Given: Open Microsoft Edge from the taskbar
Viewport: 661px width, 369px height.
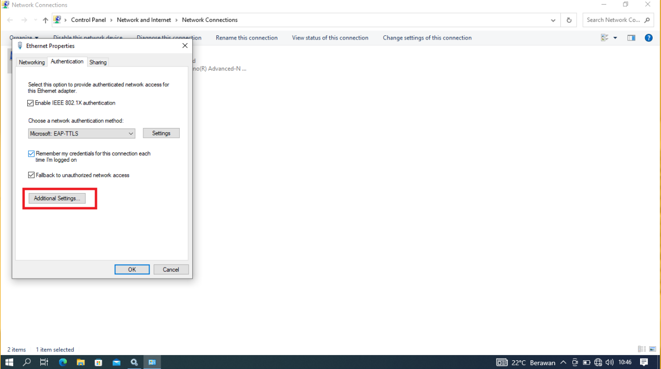Looking at the screenshot, I should [x=63, y=362].
